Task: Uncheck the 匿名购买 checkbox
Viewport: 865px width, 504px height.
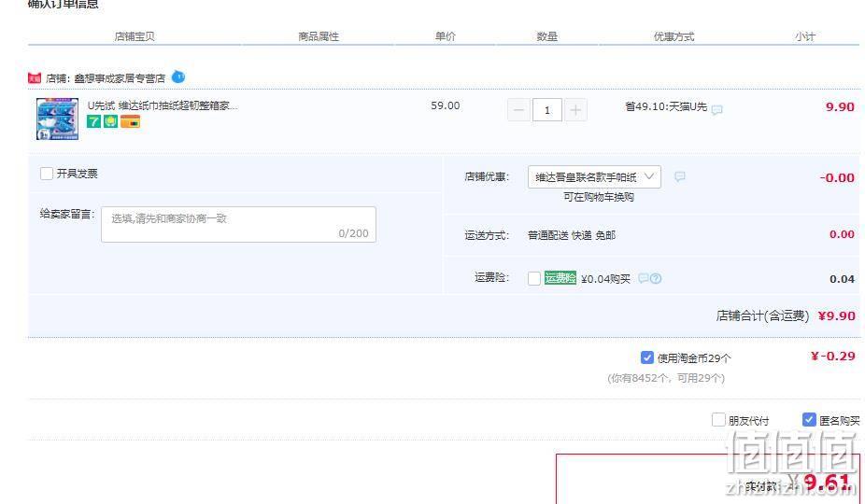Action: click(809, 420)
